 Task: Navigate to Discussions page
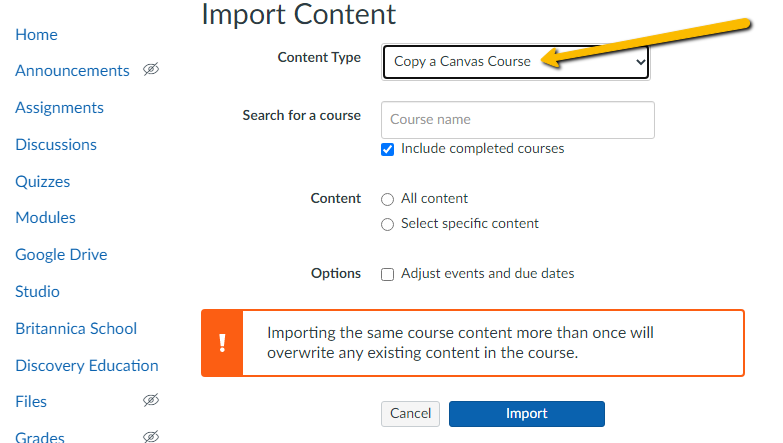(x=56, y=145)
